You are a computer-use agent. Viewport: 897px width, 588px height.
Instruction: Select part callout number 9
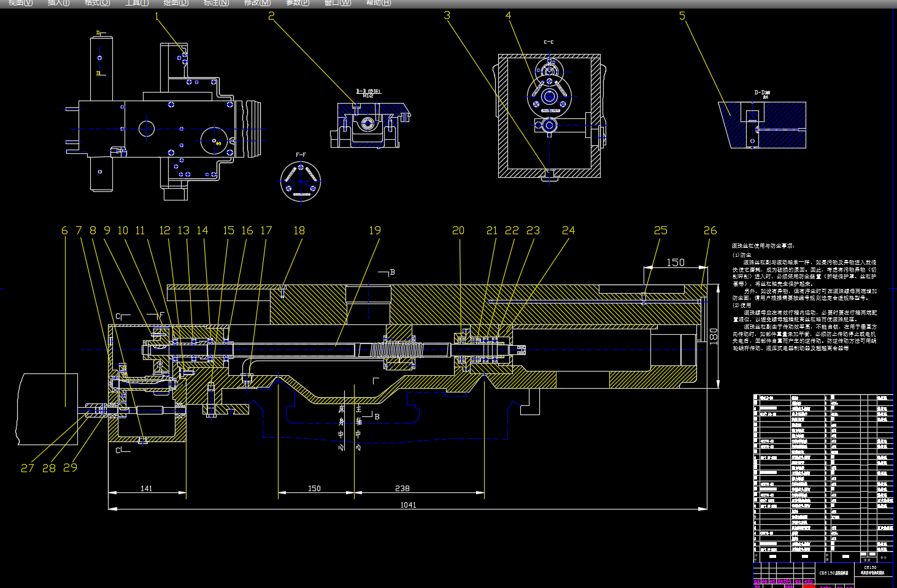click(107, 231)
